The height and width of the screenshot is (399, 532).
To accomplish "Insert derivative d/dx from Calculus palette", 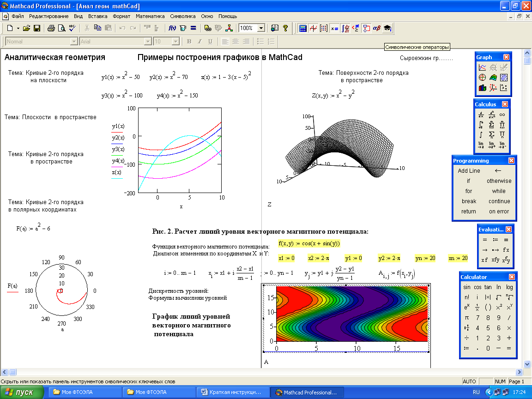I will (481, 115).
